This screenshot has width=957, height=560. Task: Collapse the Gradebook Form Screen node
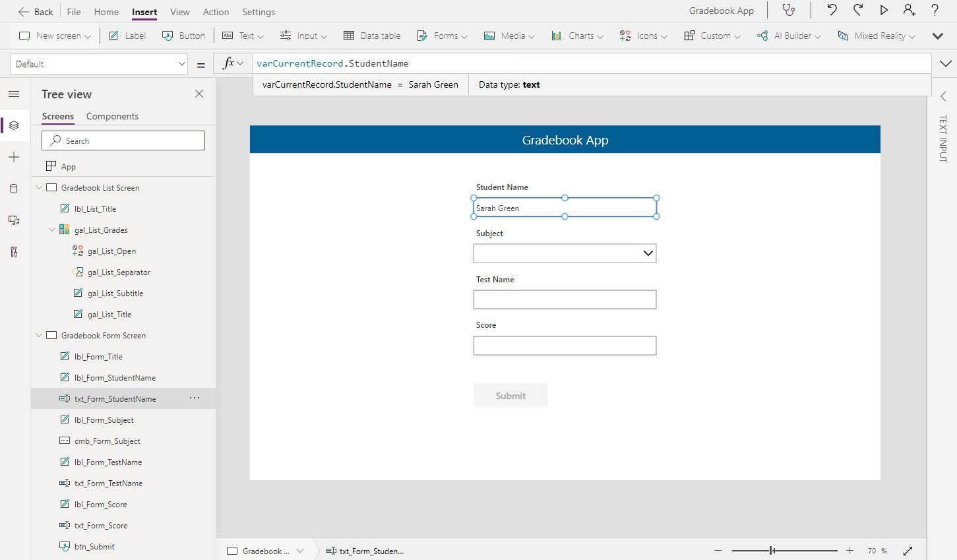tap(40, 335)
